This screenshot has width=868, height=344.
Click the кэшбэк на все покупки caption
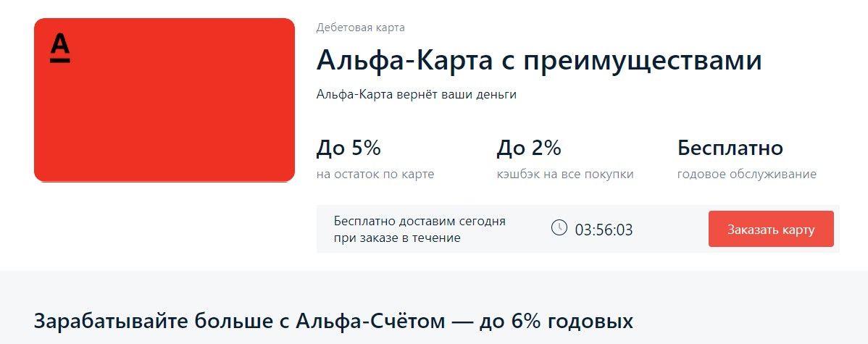point(565,175)
